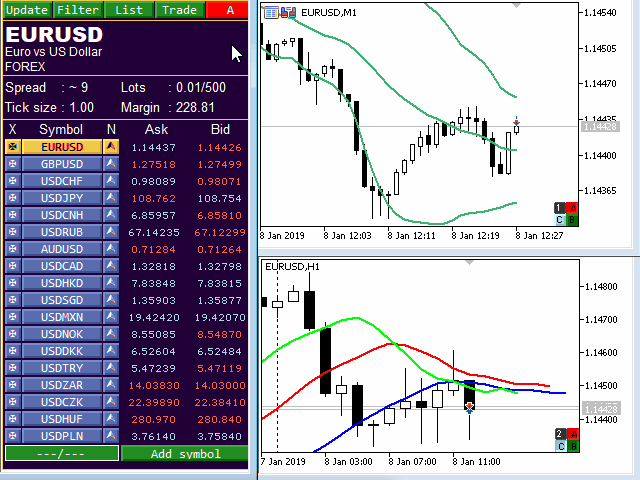Select the USDPLN symbol button
This screenshot has height=480, width=640.
click(62, 436)
